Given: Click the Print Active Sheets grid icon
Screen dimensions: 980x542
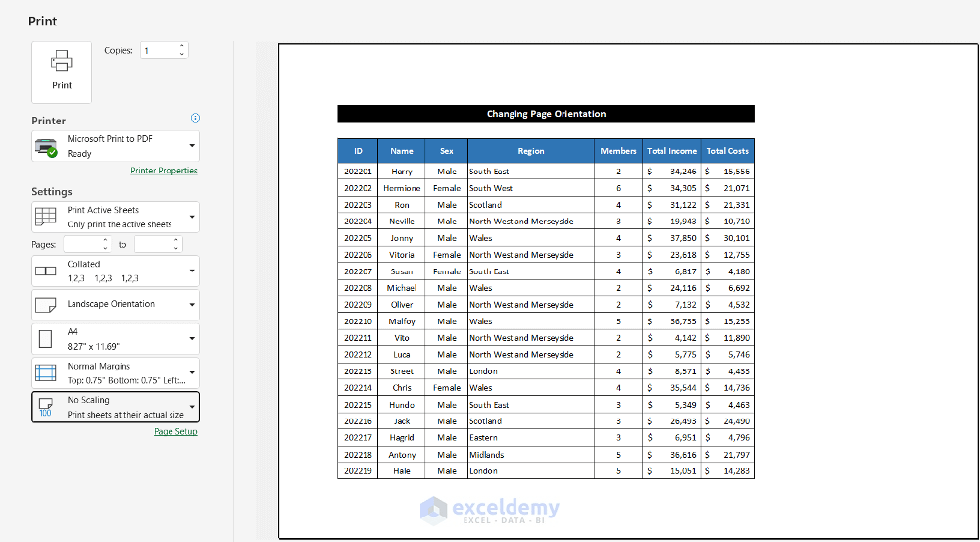Looking at the screenshot, I should tap(46, 217).
